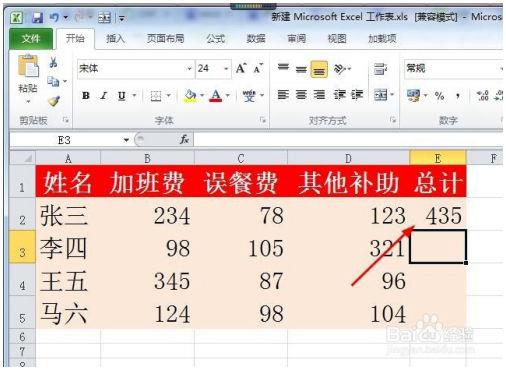This screenshot has width=506, height=370.
Task: Click the Wrap Text icon
Action: 380,69
